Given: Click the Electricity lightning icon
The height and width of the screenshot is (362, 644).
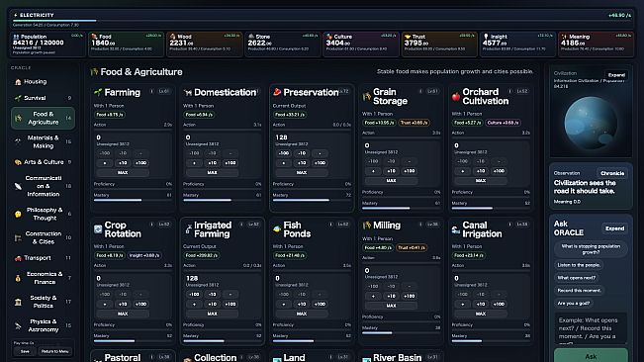Looking at the screenshot, I should tap(16, 15).
